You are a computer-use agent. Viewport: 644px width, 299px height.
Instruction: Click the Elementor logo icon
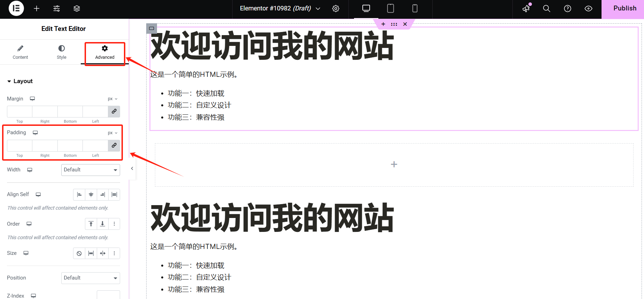pyautogui.click(x=16, y=8)
